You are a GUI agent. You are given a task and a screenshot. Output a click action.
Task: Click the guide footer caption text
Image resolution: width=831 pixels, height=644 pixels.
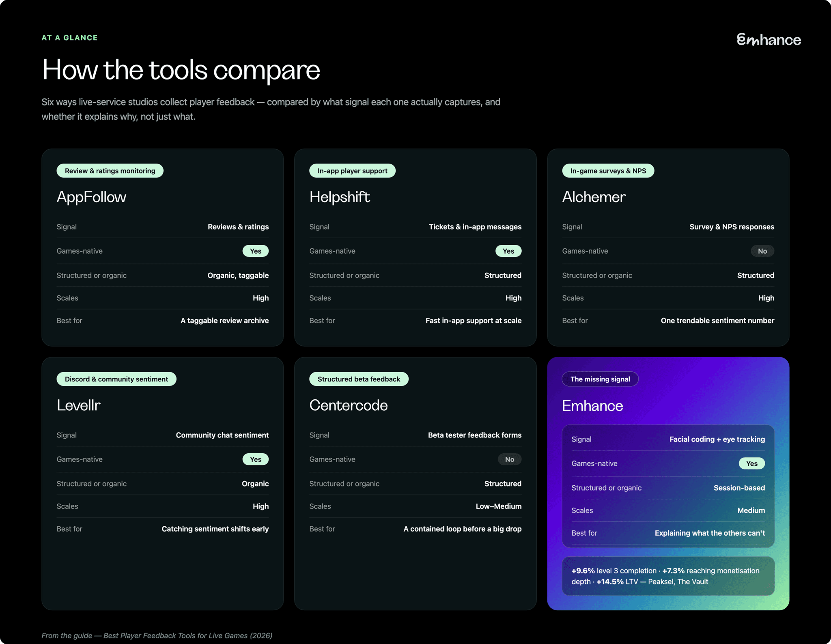(157, 635)
